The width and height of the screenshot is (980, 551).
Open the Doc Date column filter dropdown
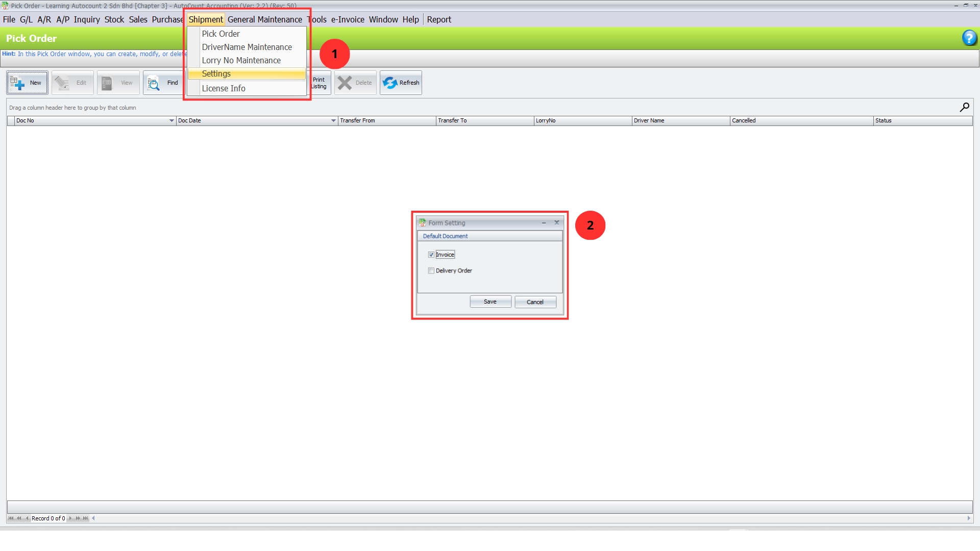(x=333, y=121)
